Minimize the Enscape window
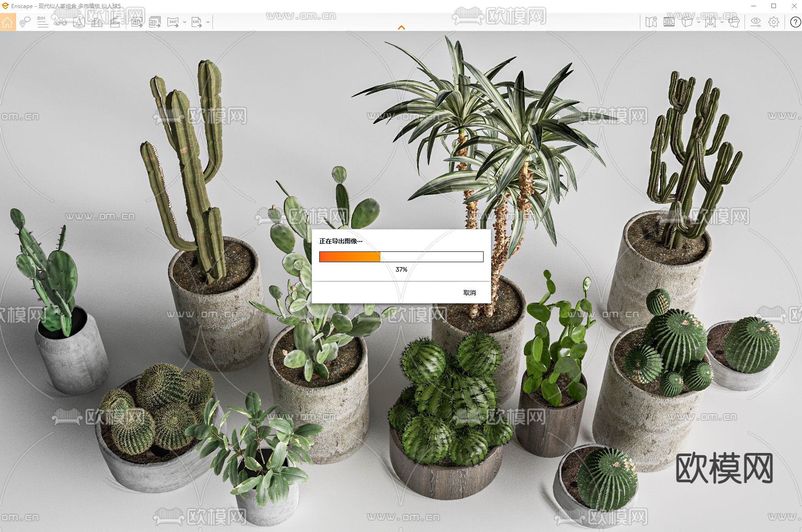Screen dimensions: 802x532 pos(754,6)
